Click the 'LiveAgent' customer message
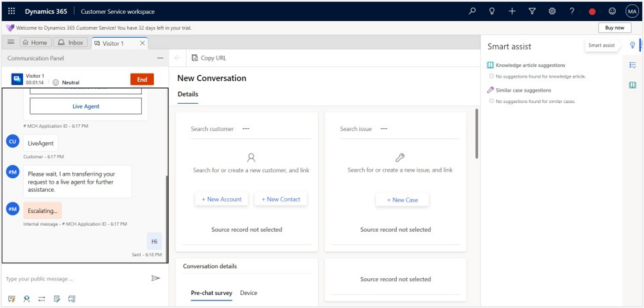Screen dimensions: 644x308 click(41, 143)
